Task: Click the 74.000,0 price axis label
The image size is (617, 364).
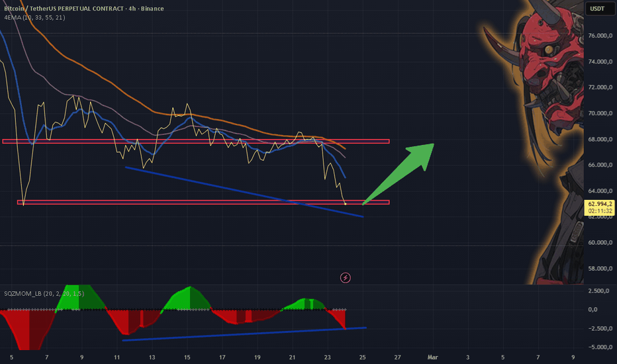Action: pos(600,62)
